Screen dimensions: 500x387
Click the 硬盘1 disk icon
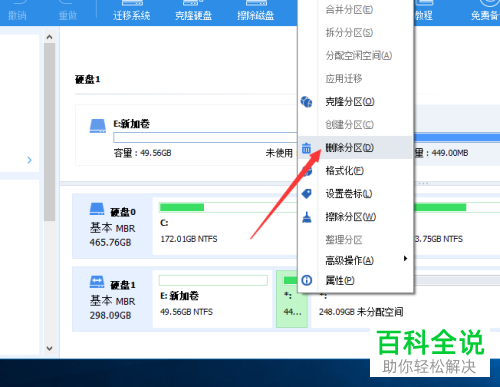(97, 282)
